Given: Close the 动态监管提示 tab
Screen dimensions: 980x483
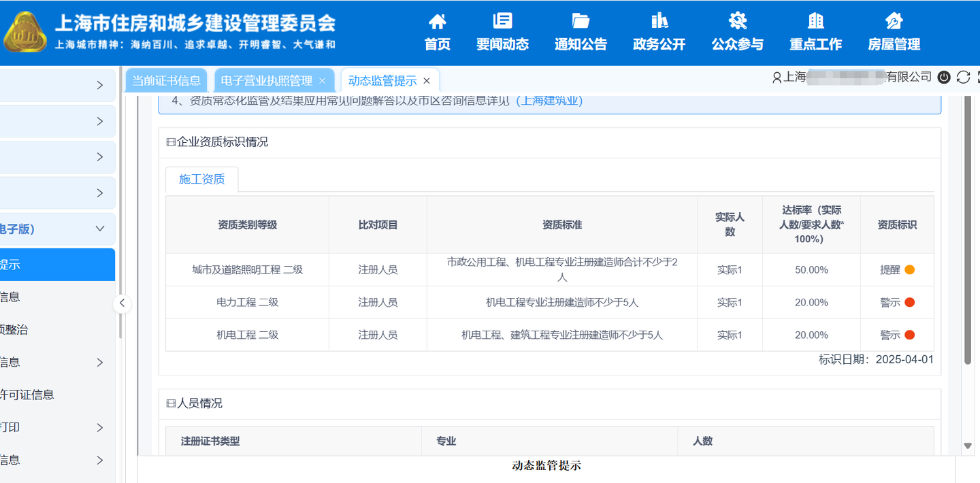Looking at the screenshot, I should (427, 81).
